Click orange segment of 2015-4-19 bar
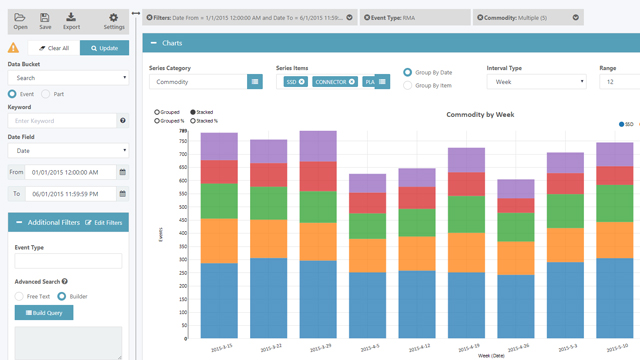The height and width of the screenshot is (360, 640). click(x=466, y=252)
